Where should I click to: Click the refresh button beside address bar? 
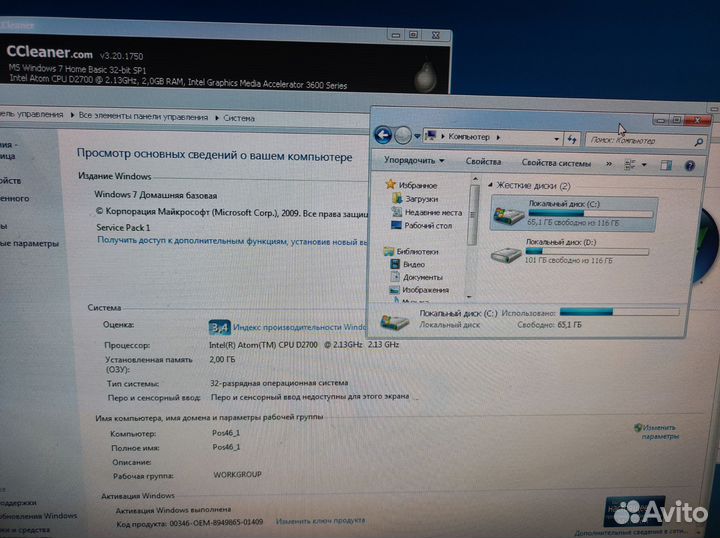(571, 138)
